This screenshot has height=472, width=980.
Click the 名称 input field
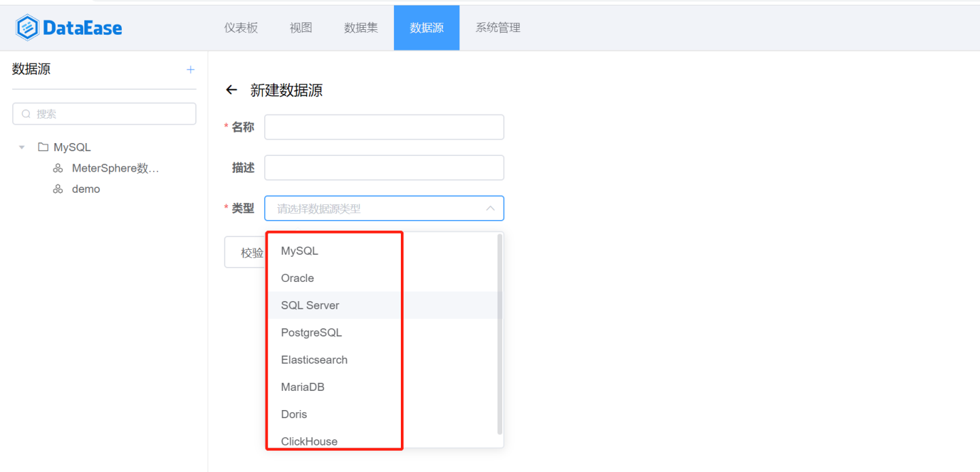(x=384, y=127)
